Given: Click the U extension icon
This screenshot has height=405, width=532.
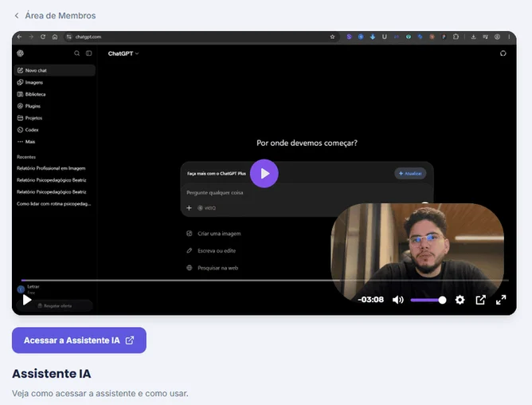Looking at the screenshot, I should pyautogui.click(x=385, y=37).
